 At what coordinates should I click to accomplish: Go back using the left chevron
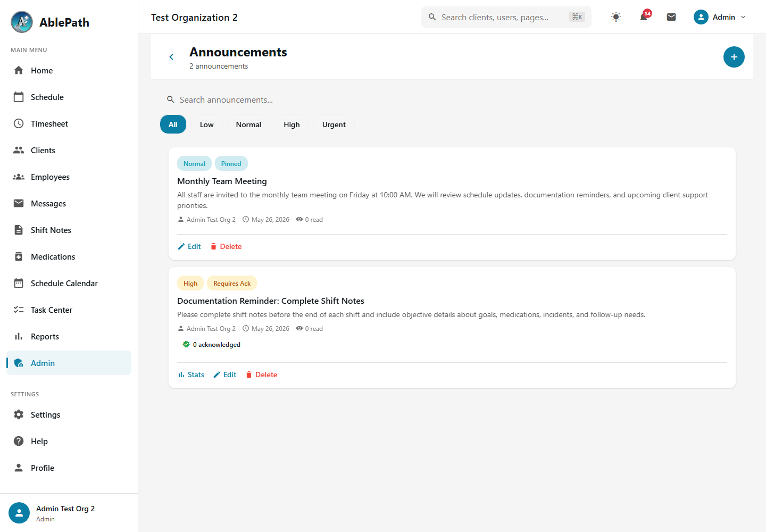coord(171,57)
